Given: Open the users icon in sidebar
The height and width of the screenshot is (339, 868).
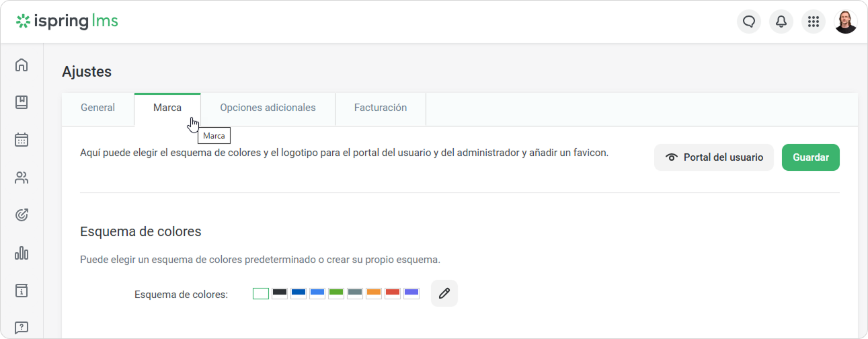Looking at the screenshot, I should pyautogui.click(x=22, y=178).
